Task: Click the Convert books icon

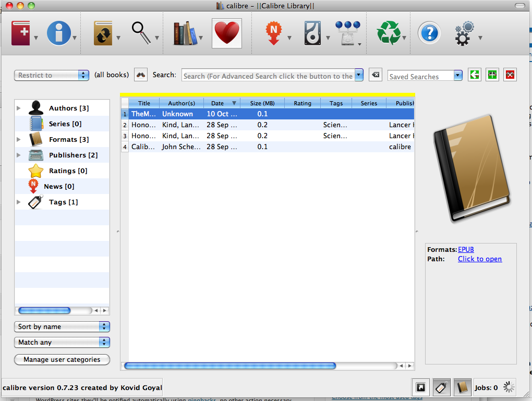Action: pos(103,33)
